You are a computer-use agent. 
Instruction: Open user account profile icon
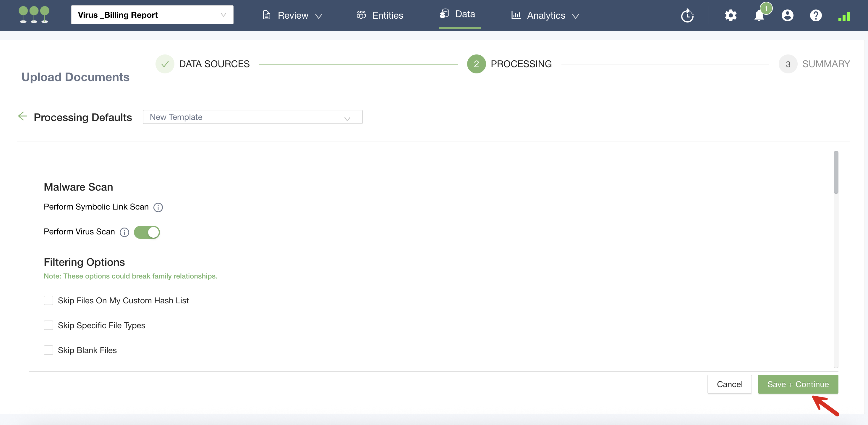787,15
